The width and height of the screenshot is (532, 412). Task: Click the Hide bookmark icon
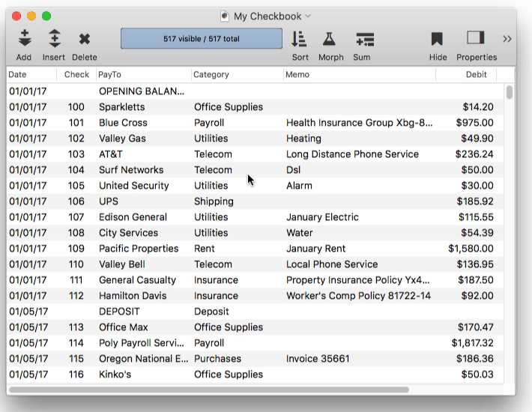(437, 39)
